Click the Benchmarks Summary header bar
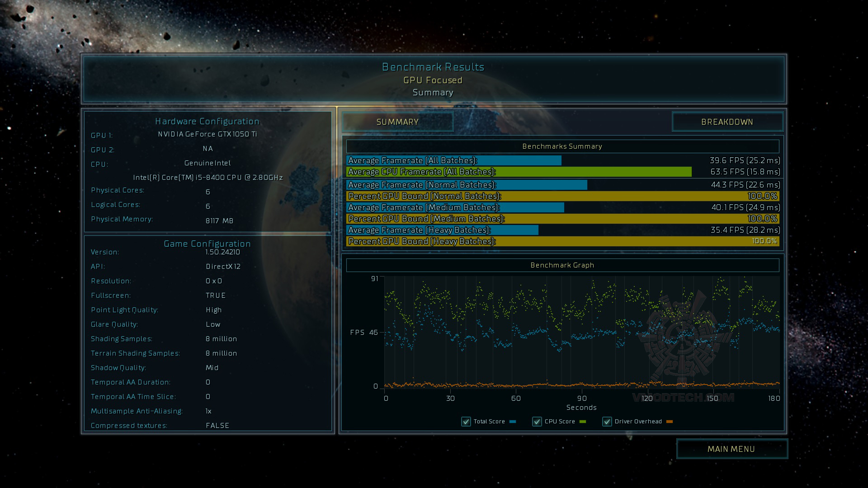This screenshot has height=488, width=868. tap(562, 146)
